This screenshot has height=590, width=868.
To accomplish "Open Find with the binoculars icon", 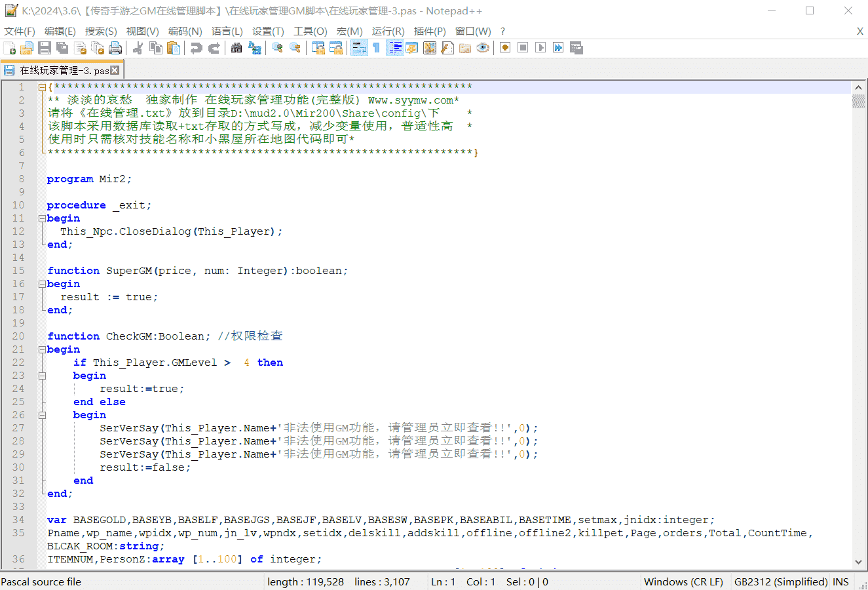I will (x=236, y=48).
